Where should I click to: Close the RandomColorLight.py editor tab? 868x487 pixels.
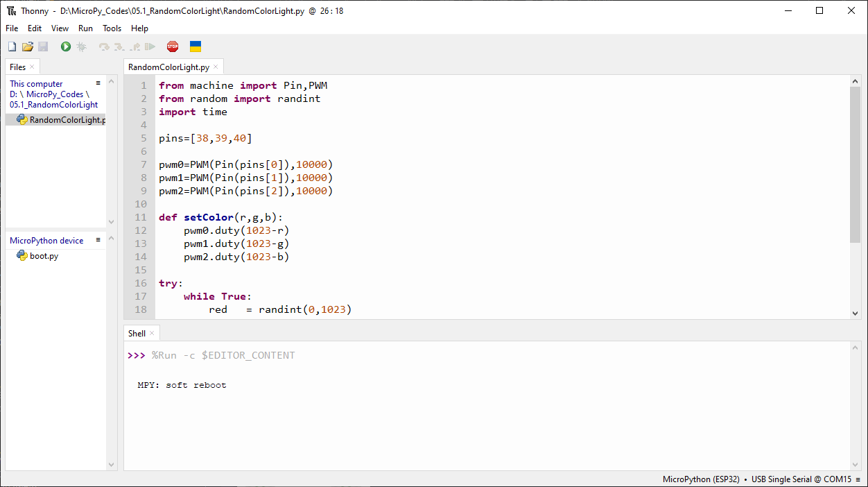click(216, 67)
